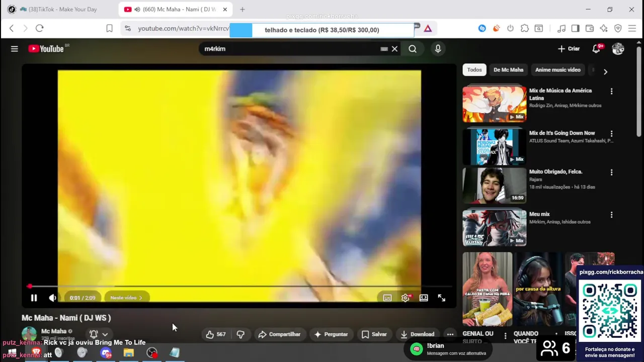Open the browser wallet icon
The width and height of the screenshot is (644, 362).
[x=590, y=29]
